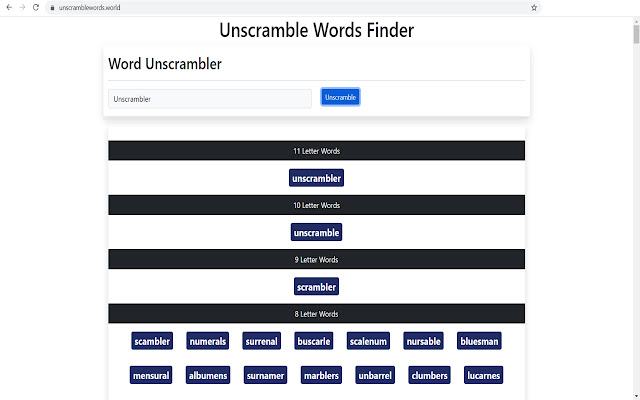Click the padlock site security icon
The image size is (640, 400).
[x=52, y=8]
